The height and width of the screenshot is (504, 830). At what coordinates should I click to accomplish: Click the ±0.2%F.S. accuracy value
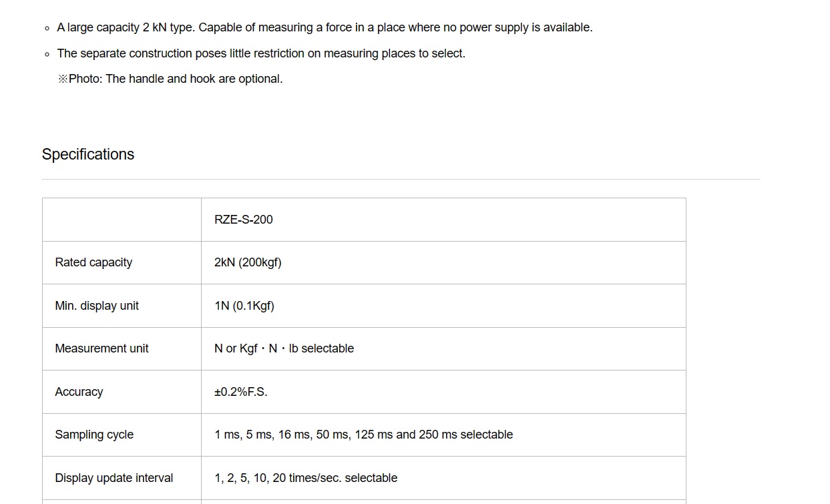tap(241, 392)
